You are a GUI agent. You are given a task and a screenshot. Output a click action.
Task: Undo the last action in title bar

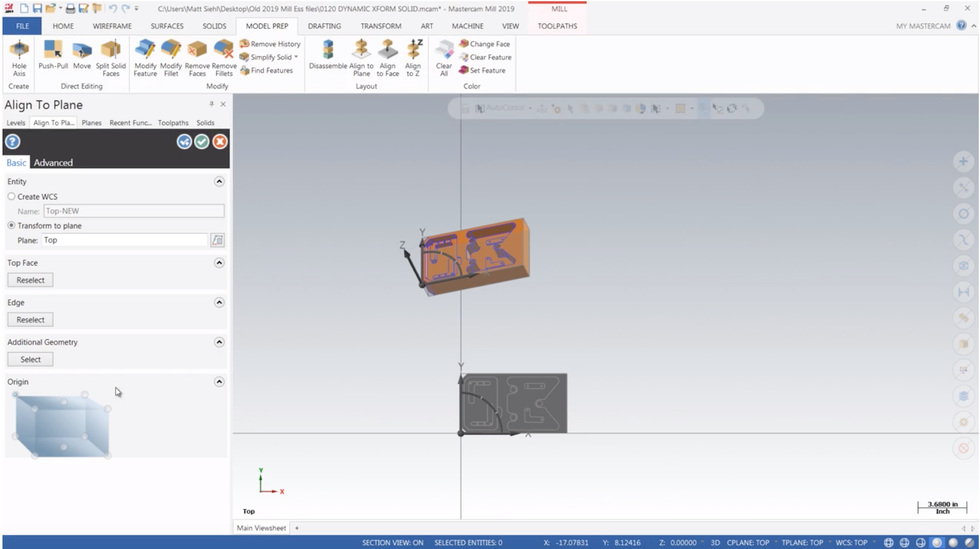pyautogui.click(x=113, y=9)
